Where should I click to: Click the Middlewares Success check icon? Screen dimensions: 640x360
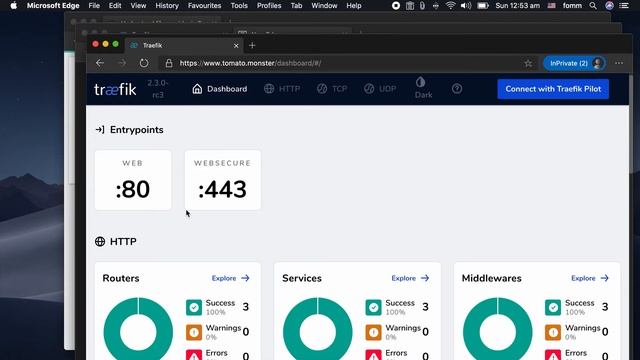[553, 307]
